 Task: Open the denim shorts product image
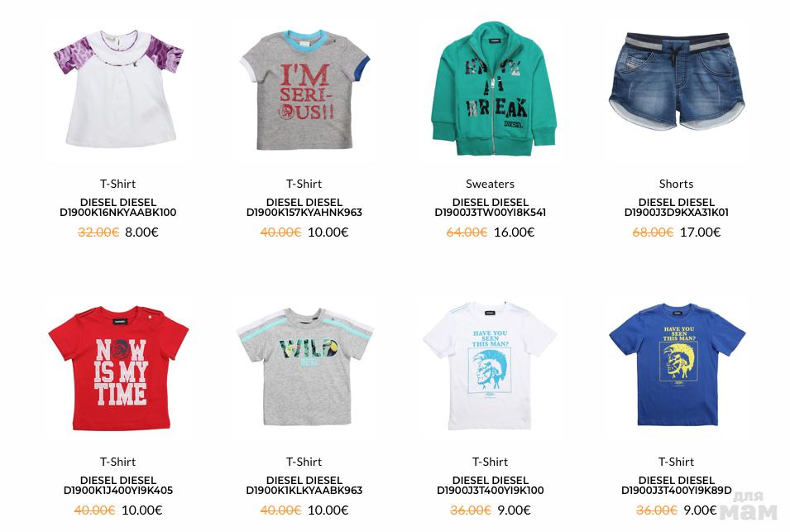(676, 80)
